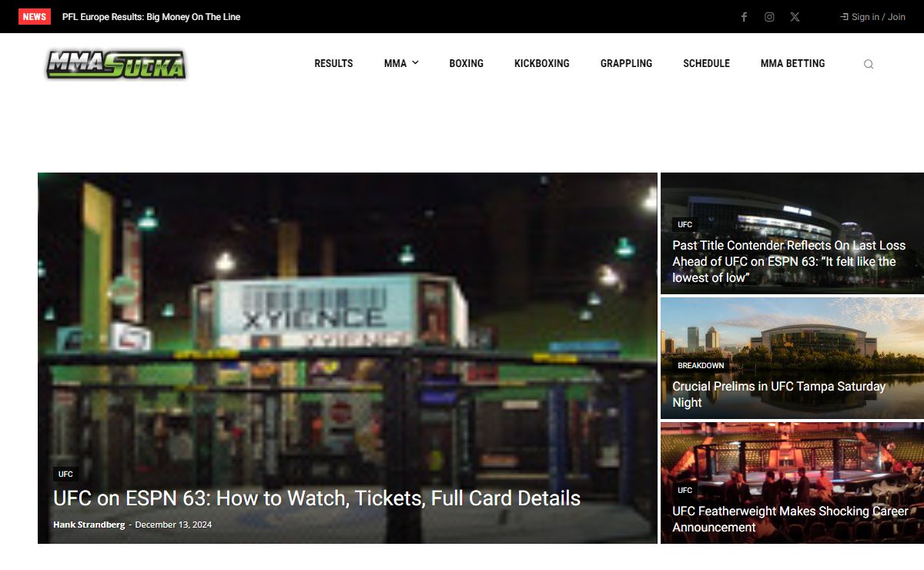Open the Facebook social icon

click(744, 17)
